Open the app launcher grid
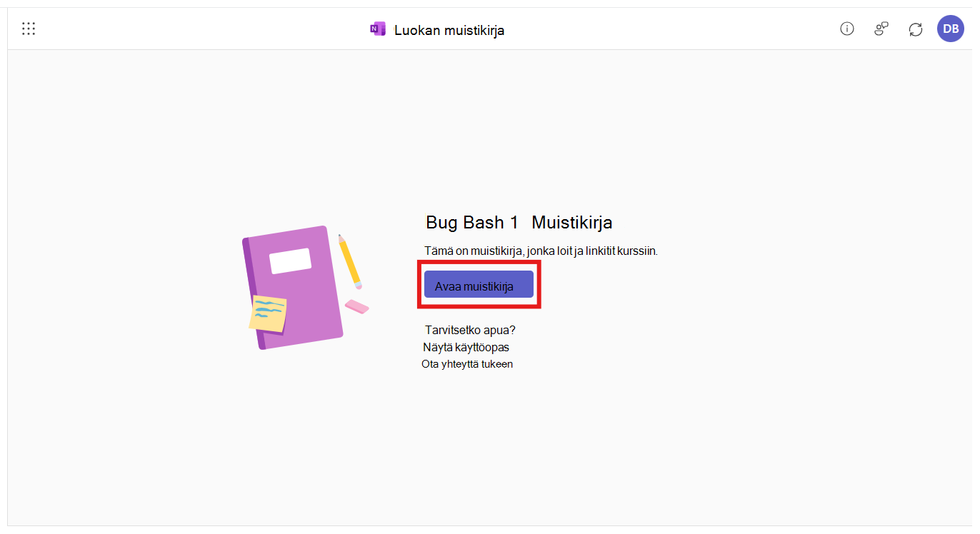Image resolution: width=980 pixels, height=534 pixels. (29, 29)
